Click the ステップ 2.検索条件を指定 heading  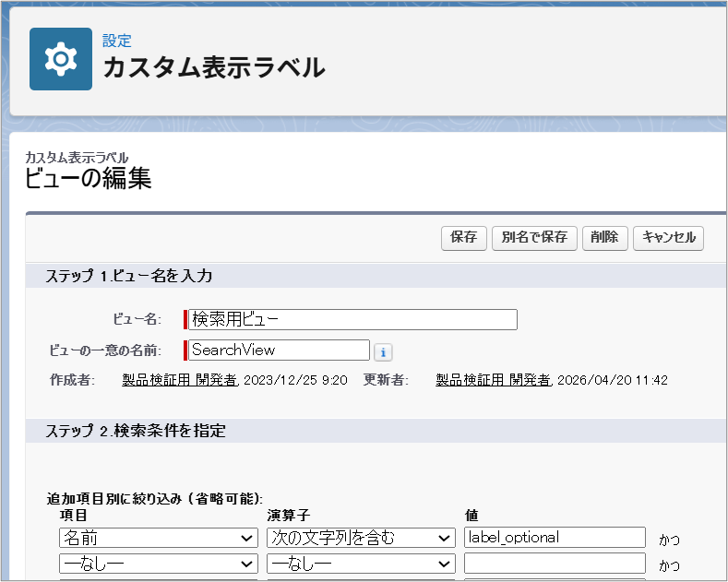pyautogui.click(x=136, y=431)
